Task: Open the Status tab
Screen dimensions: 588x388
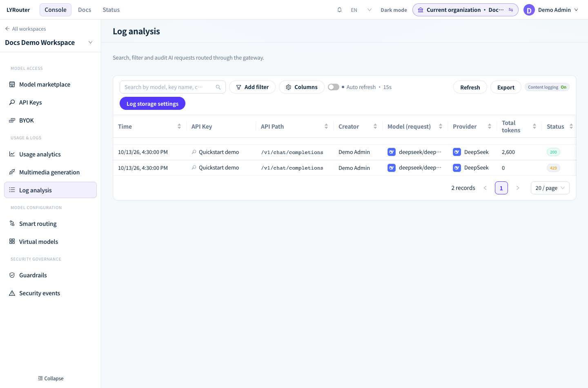Action: tap(111, 10)
